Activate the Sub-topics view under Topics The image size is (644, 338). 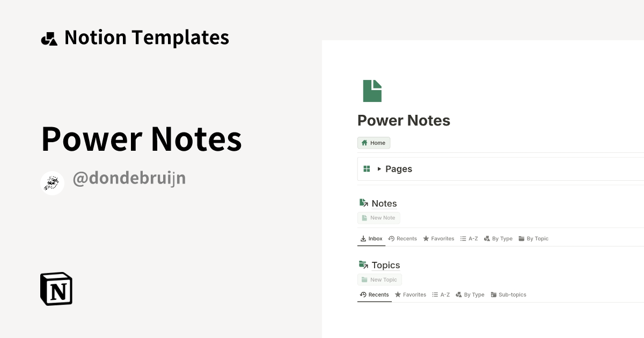(x=508, y=295)
